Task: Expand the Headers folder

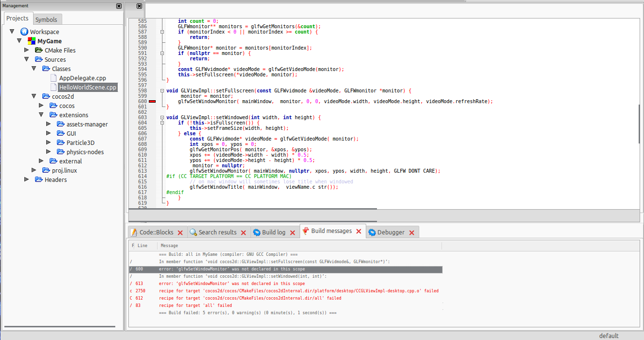Action: tap(27, 179)
